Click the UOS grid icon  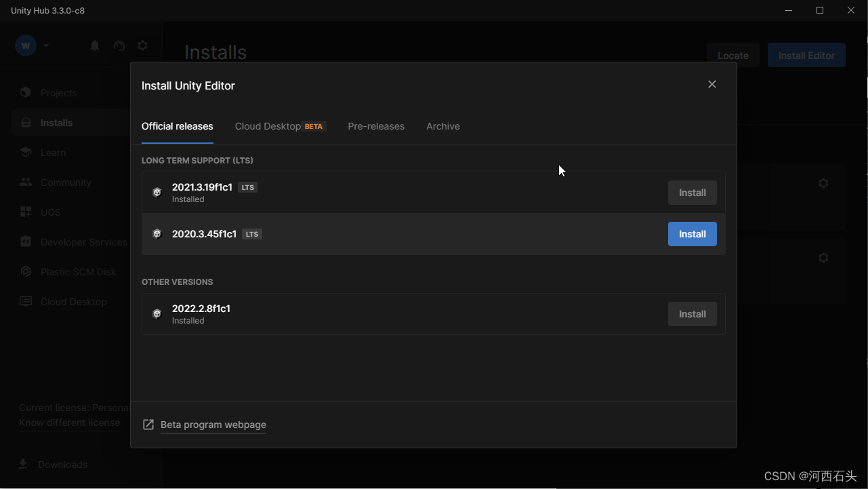(26, 212)
